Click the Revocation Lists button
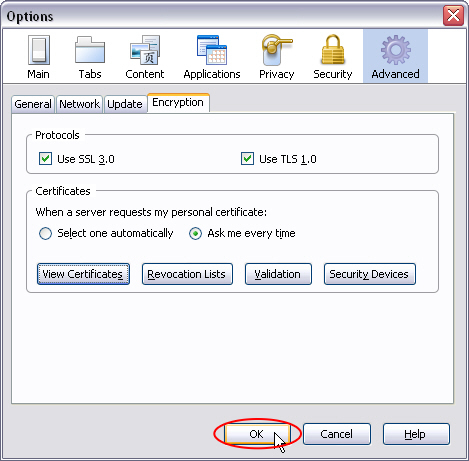This screenshot has height=461, width=469. pos(187,274)
